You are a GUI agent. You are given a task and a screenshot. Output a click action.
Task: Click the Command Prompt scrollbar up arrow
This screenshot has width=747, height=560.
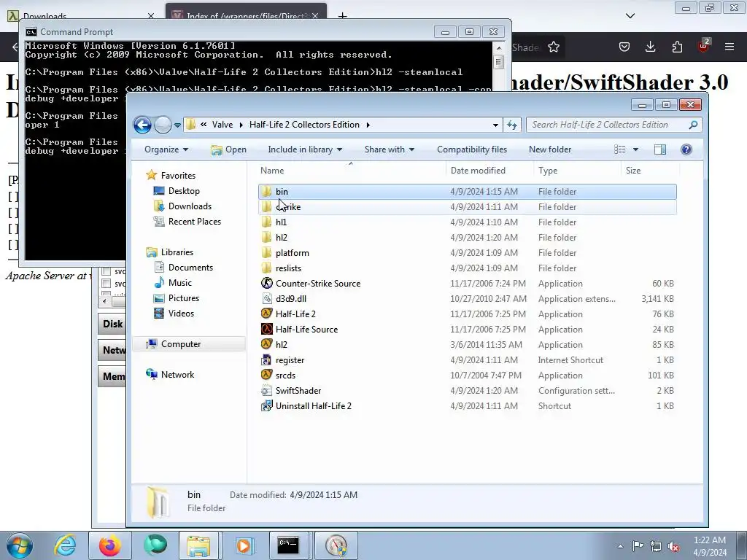(x=499, y=48)
